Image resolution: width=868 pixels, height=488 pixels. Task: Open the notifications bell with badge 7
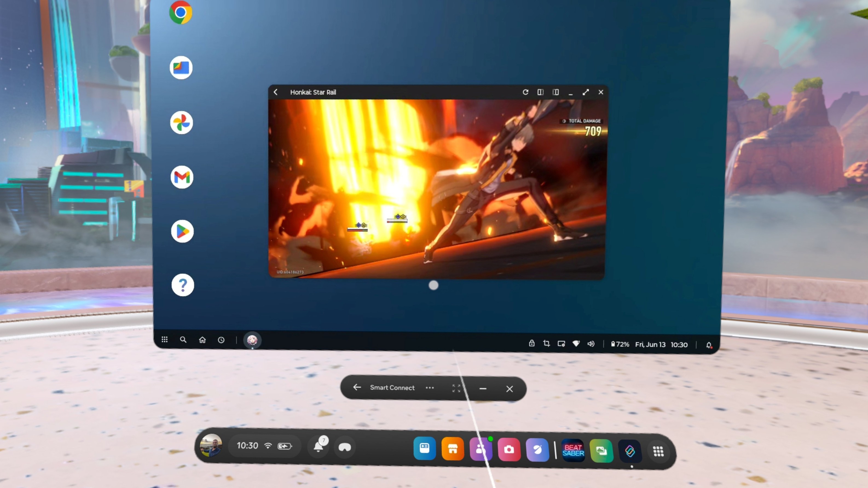(x=319, y=446)
